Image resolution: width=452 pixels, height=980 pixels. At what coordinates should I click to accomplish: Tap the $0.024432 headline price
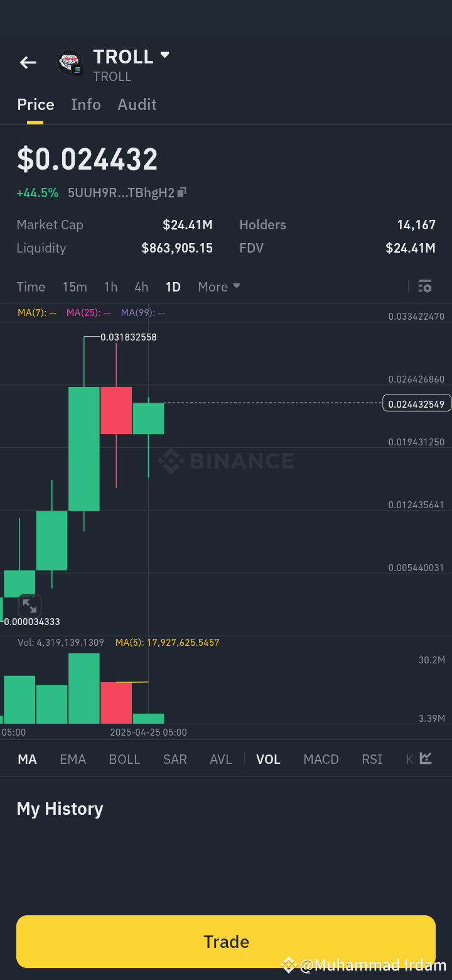pyautogui.click(x=87, y=159)
